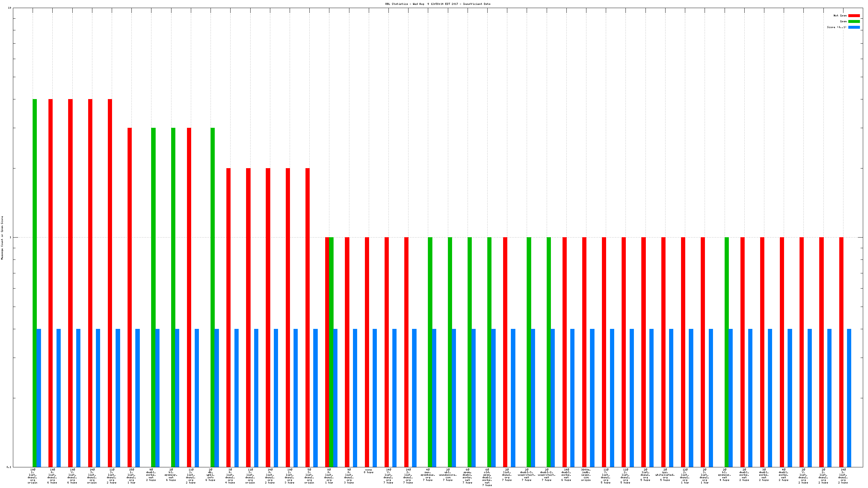Click the ubl.unsubscore.com axis label
Image resolution: width=868 pixels, height=488 pixels.
point(448,474)
